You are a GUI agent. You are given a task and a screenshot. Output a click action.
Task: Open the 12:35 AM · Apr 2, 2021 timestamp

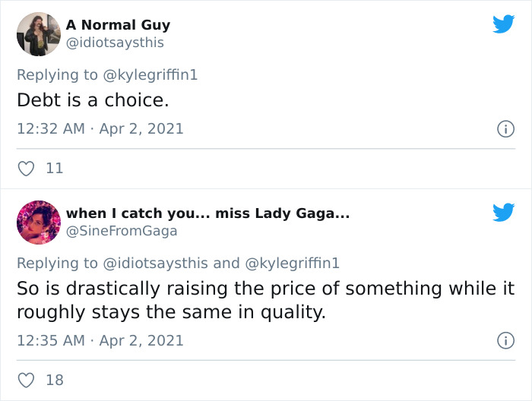click(x=100, y=340)
